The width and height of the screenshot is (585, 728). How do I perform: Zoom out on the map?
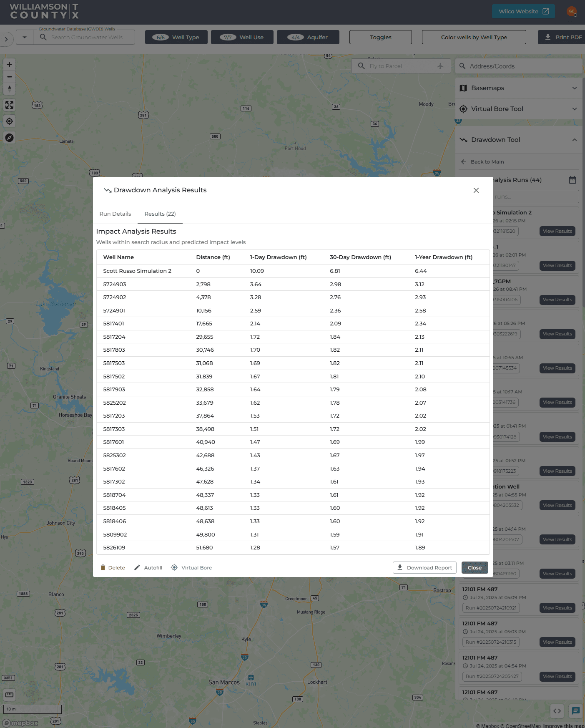coord(9,77)
